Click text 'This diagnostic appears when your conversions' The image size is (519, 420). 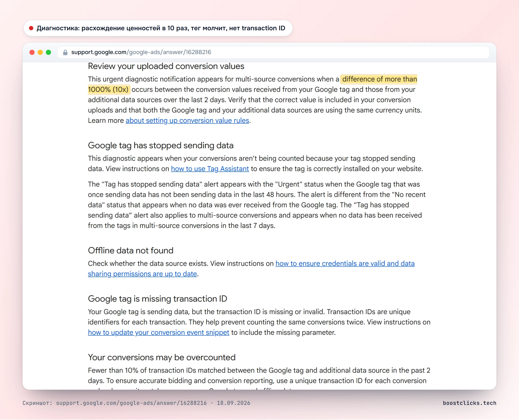click(162, 159)
